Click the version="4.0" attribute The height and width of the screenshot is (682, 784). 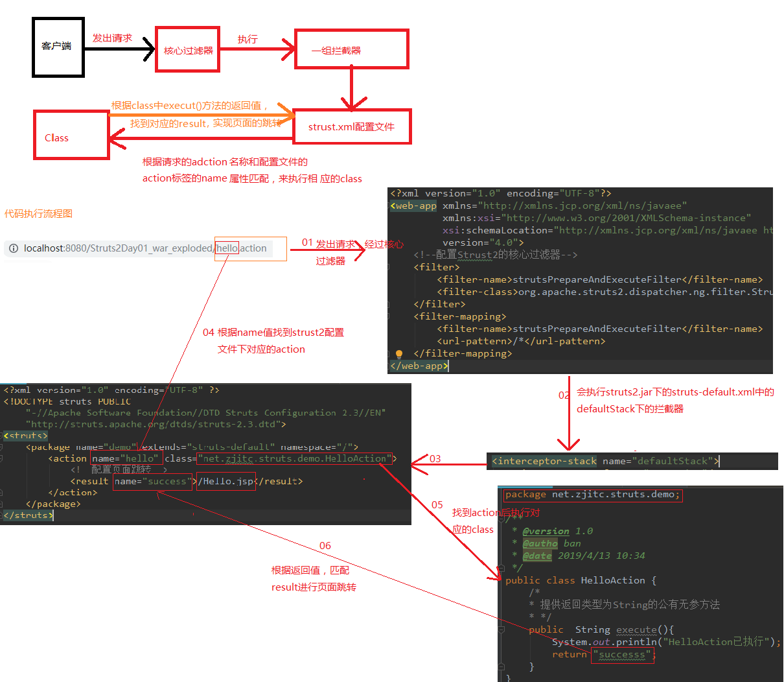[x=483, y=242]
